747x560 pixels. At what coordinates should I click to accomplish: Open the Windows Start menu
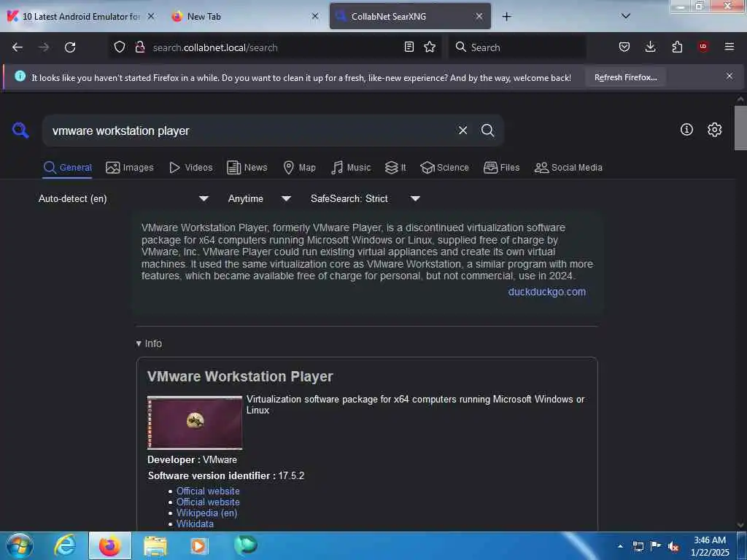(20, 545)
